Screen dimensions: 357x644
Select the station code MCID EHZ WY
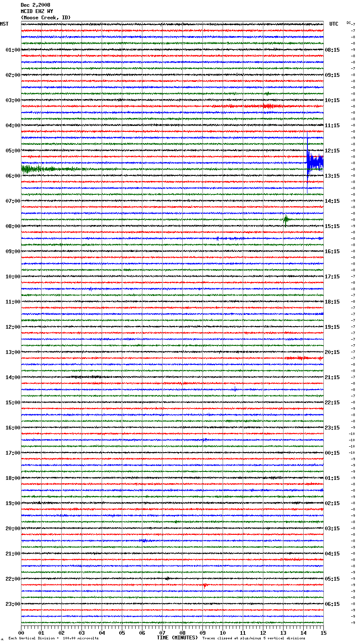point(37,11)
